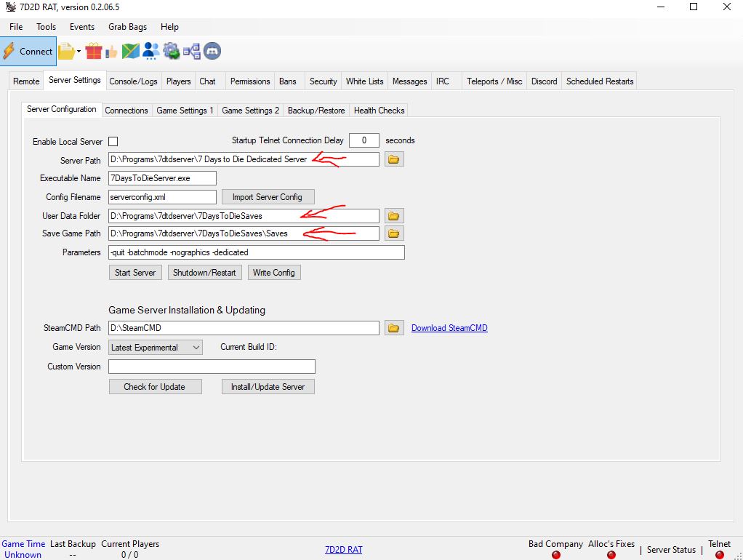The width and height of the screenshot is (743, 560).
Task: Switch to the Teleports / Misc tab
Action: click(x=494, y=81)
